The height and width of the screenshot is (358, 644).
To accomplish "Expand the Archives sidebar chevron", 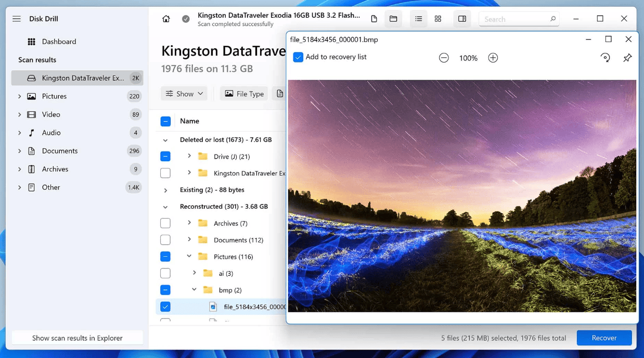I will point(19,169).
